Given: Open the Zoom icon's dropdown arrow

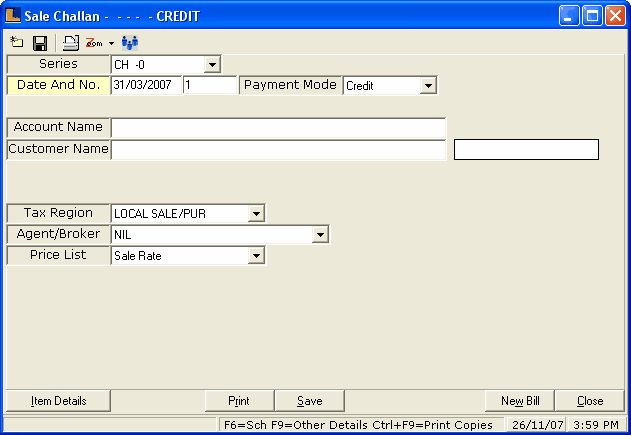Looking at the screenshot, I should coord(111,43).
